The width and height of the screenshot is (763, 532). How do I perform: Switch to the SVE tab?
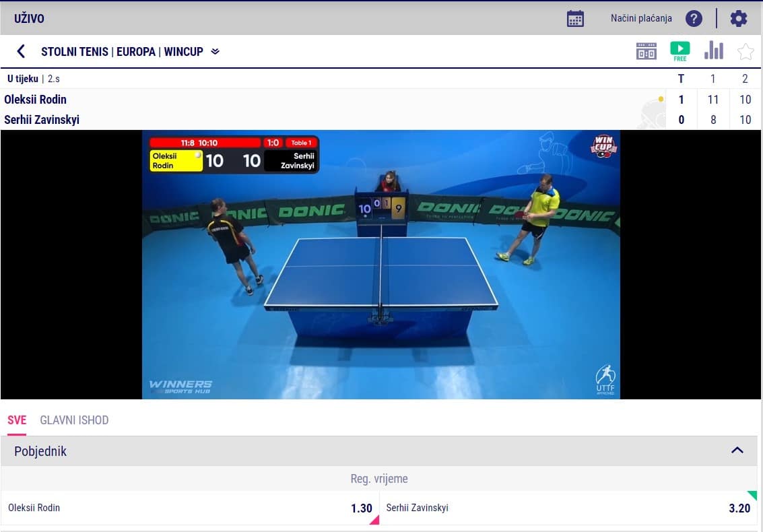click(x=17, y=420)
